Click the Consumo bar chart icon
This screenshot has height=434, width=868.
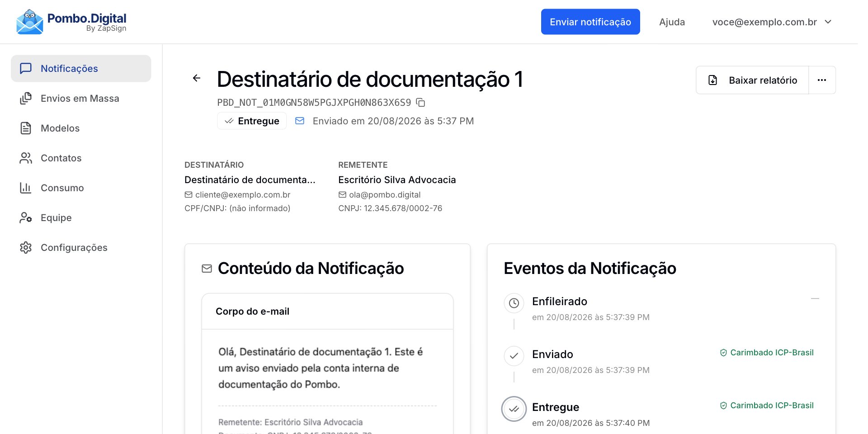tap(26, 188)
